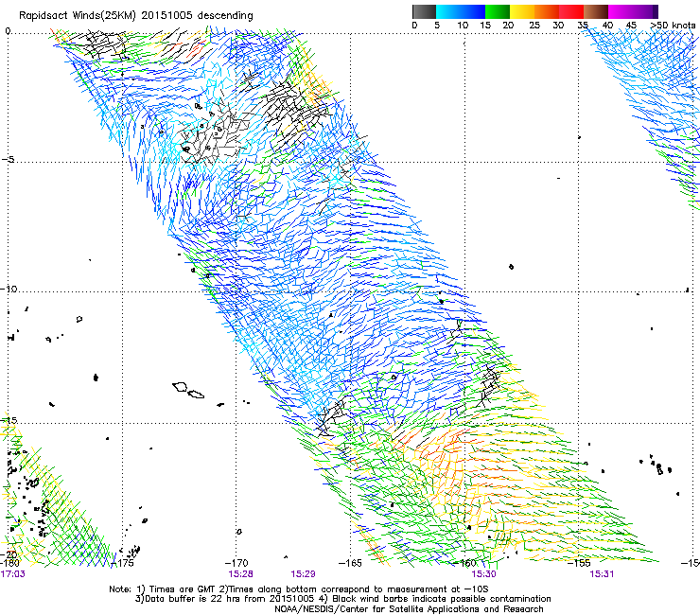Click the legend label '45'
This screenshot has width=700, height=615.
click(x=631, y=26)
